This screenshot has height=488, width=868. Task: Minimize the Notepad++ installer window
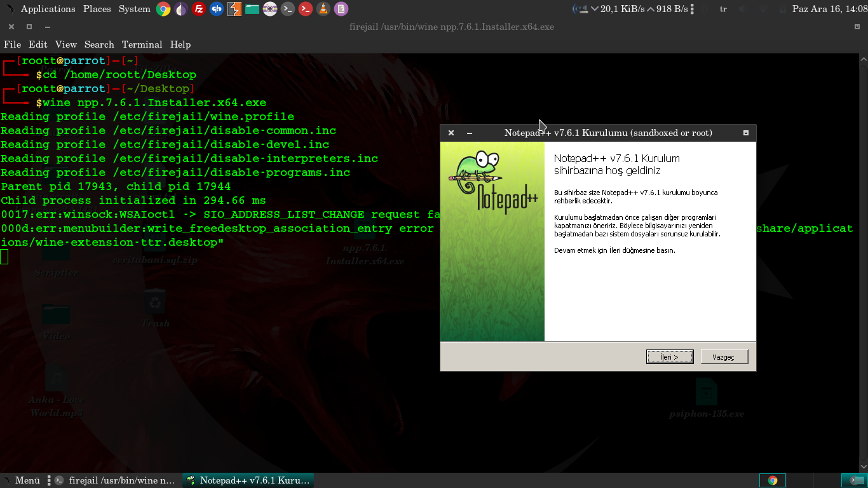point(470,133)
